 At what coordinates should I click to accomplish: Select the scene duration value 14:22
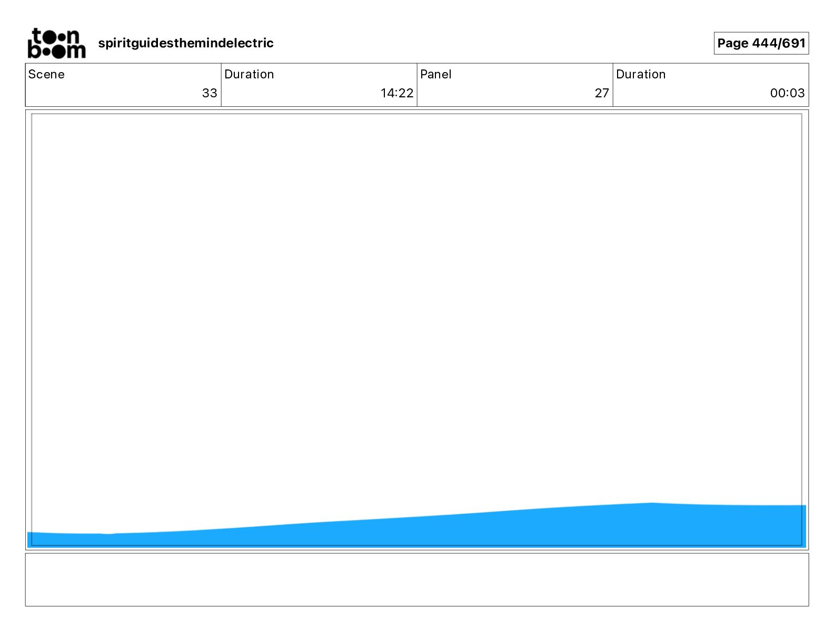pos(397,93)
